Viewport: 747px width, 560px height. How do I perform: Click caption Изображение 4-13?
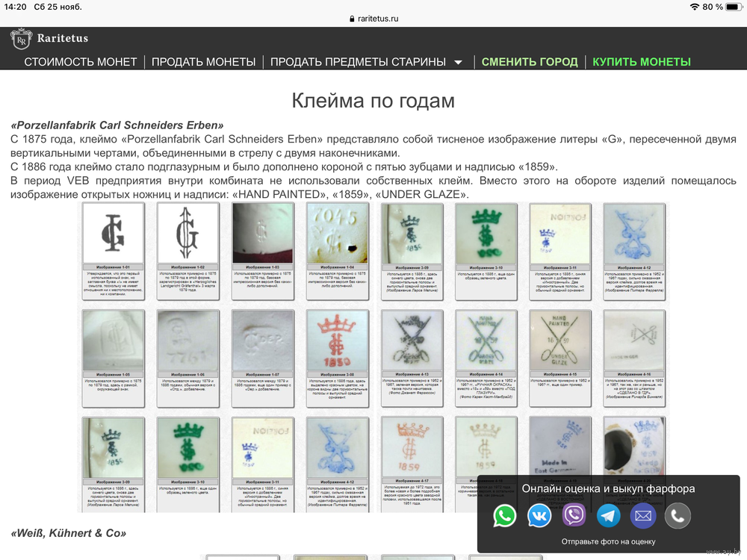[x=412, y=375]
